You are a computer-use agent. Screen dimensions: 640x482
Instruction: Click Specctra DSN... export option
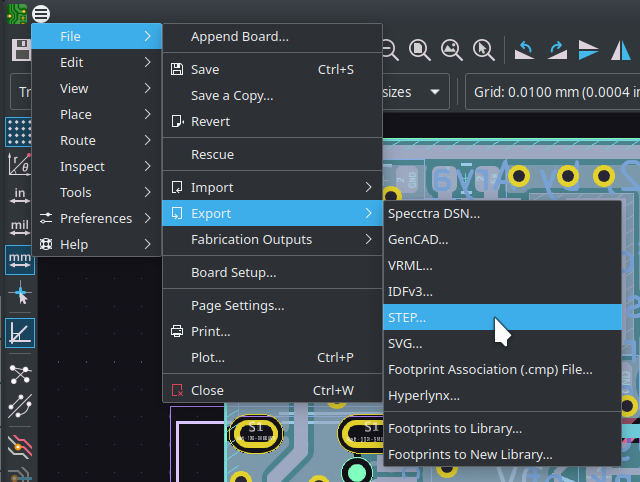tap(434, 213)
